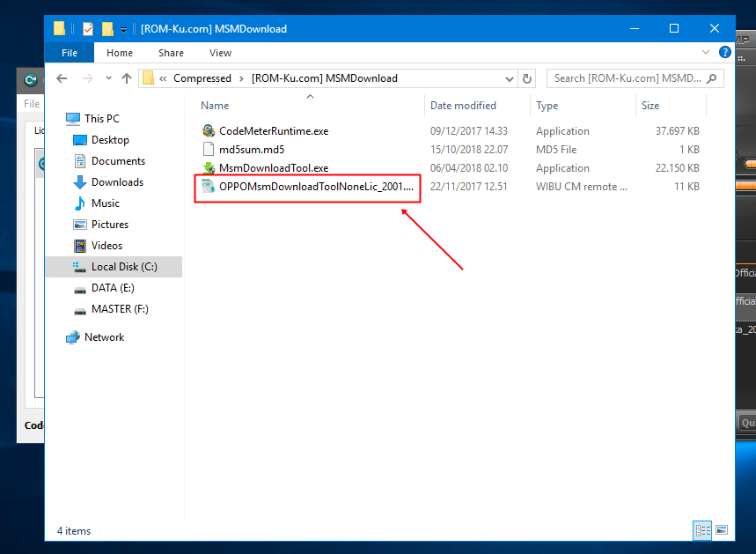
Task: Sort files by Type column
Action: coord(547,106)
